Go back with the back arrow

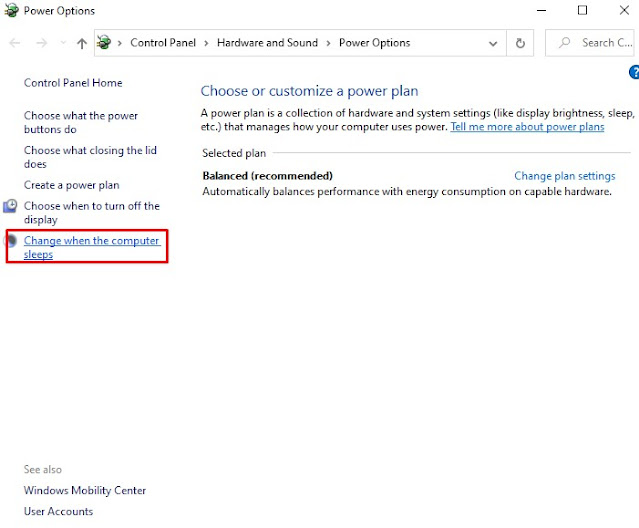(x=15, y=43)
